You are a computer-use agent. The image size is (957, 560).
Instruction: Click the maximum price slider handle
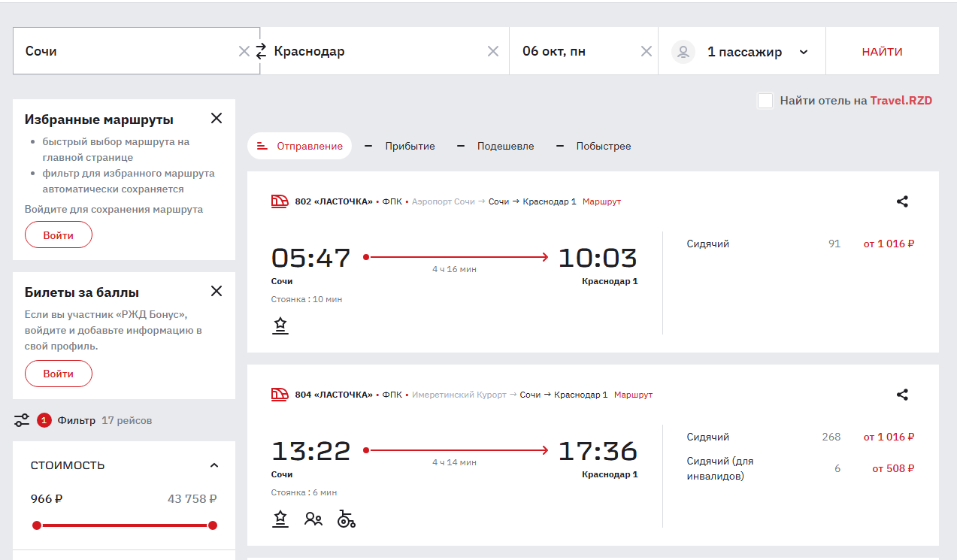213,525
